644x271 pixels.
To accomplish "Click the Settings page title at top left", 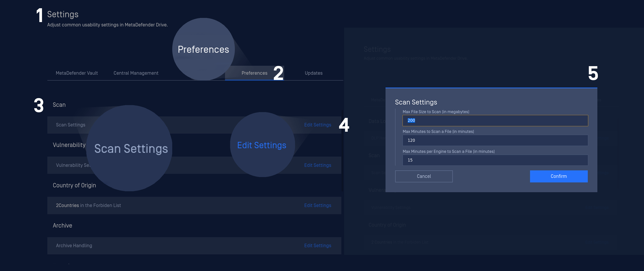I will 63,14.
